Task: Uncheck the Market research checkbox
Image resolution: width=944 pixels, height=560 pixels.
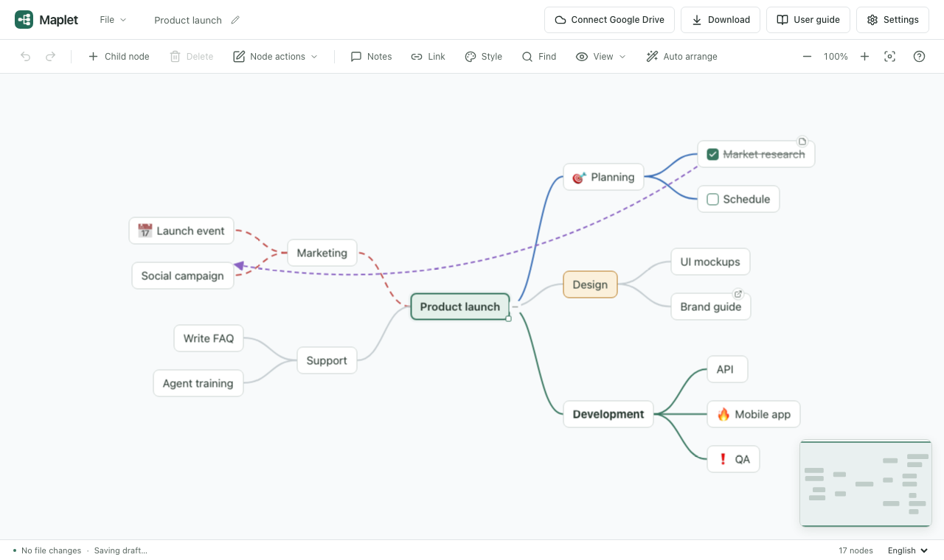Action: click(x=712, y=155)
